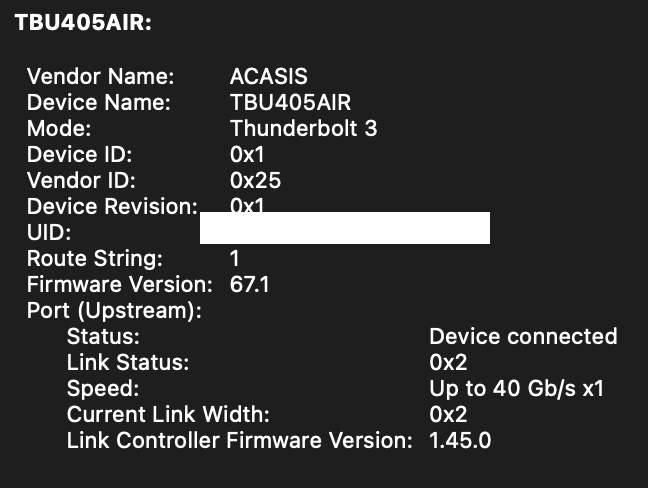Click the Current Link Width label
648x488 pixels.
[168, 415]
